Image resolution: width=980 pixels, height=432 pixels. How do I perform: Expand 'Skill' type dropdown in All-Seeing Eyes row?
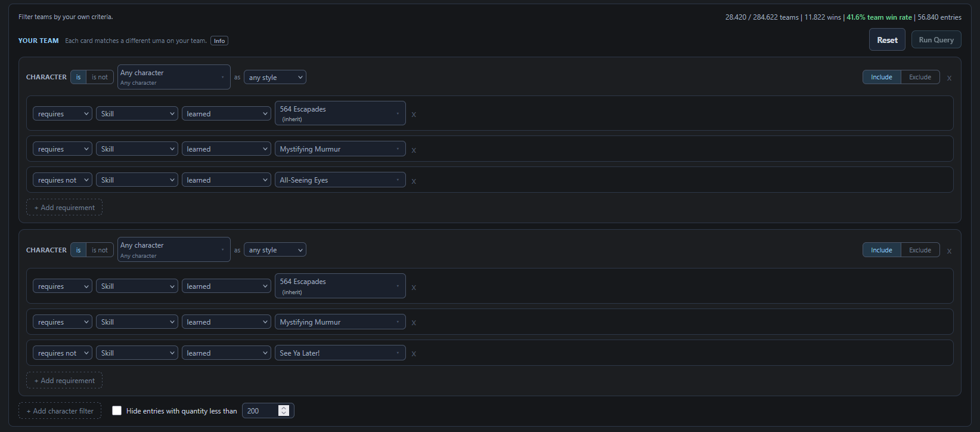(137, 180)
